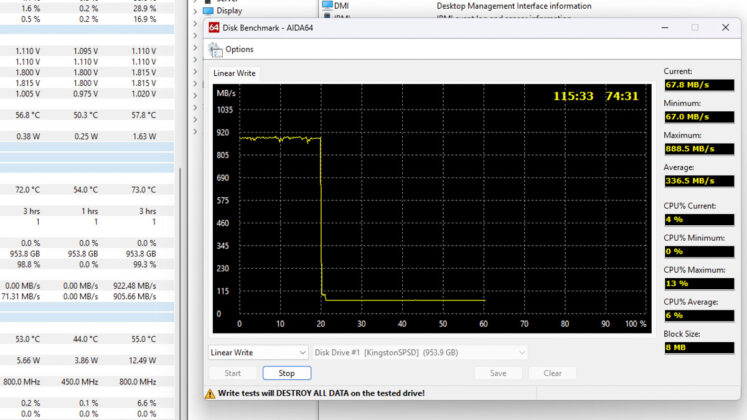Minimize the Disk Benchmark window
The height and width of the screenshot is (420, 747).
tap(665, 28)
